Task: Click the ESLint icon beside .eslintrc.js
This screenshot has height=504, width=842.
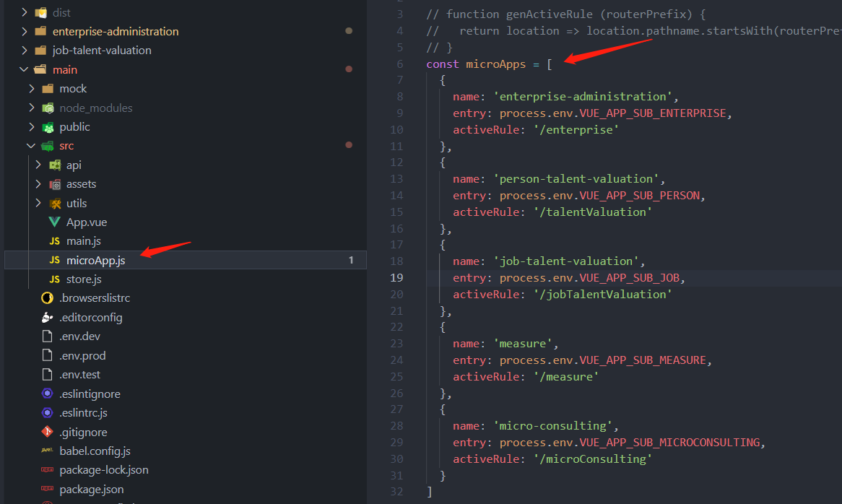Action: coord(48,413)
